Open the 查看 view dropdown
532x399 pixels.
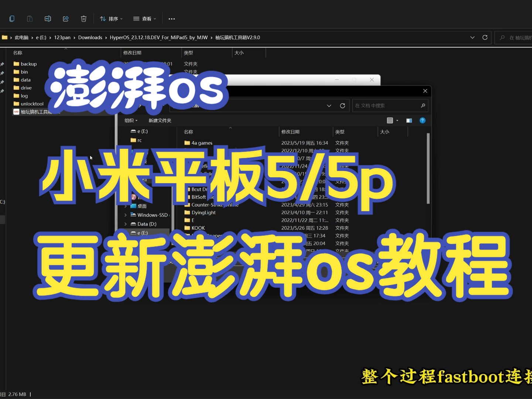point(144,18)
